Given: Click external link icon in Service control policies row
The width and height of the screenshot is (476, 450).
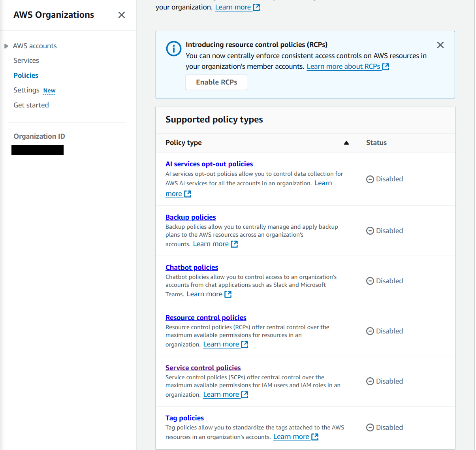Looking at the screenshot, I should pyautogui.click(x=245, y=395).
